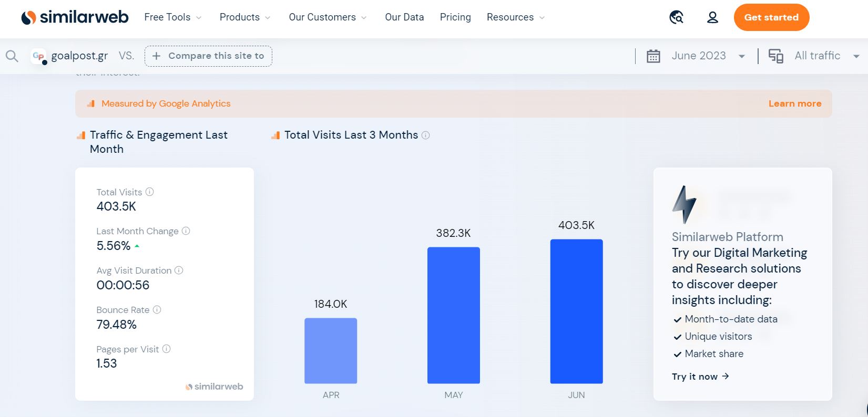The width and height of the screenshot is (868, 417).
Task: Click Compare this site to button
Action: tap(208, 56)
